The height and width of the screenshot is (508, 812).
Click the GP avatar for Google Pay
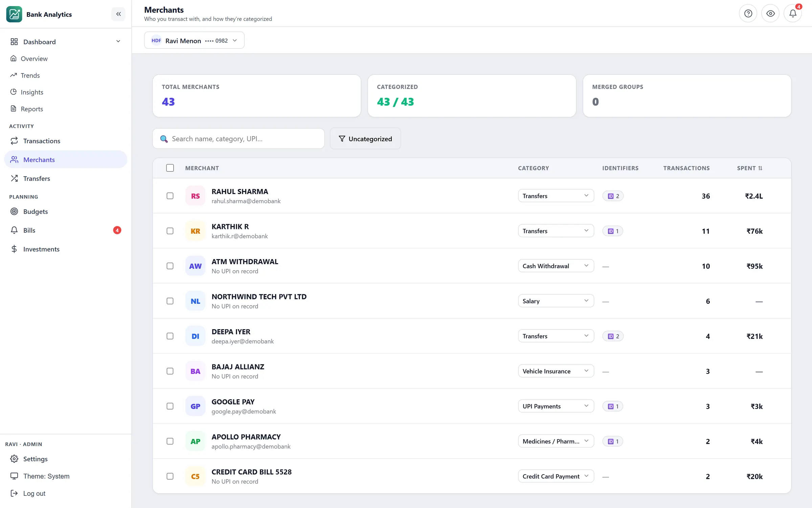click(x=195, y=406)
